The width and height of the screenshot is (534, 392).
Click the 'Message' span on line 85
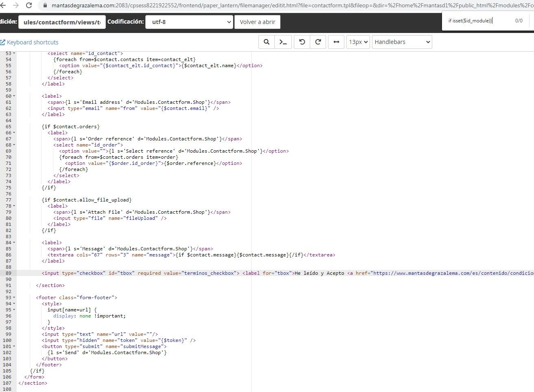(x=130, y=249)
